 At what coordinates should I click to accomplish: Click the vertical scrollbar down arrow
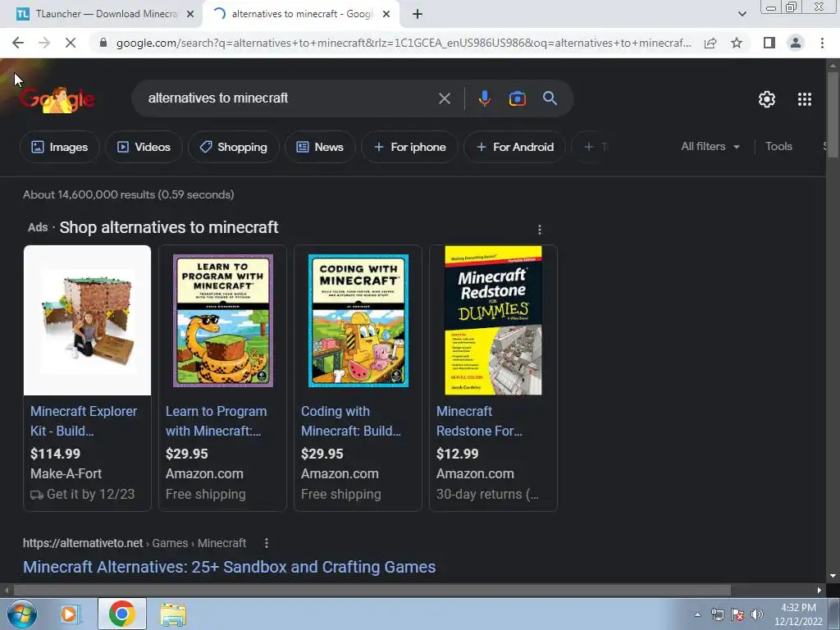pos(833,576)
